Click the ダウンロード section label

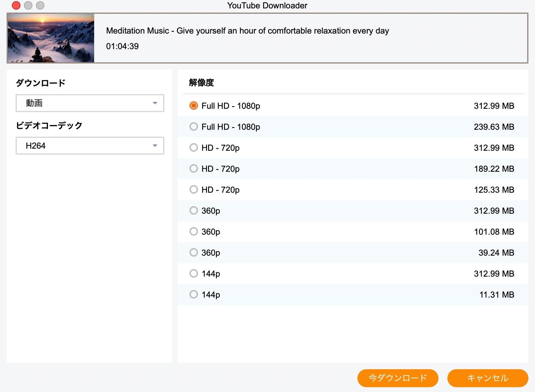[x=40, y=83]
